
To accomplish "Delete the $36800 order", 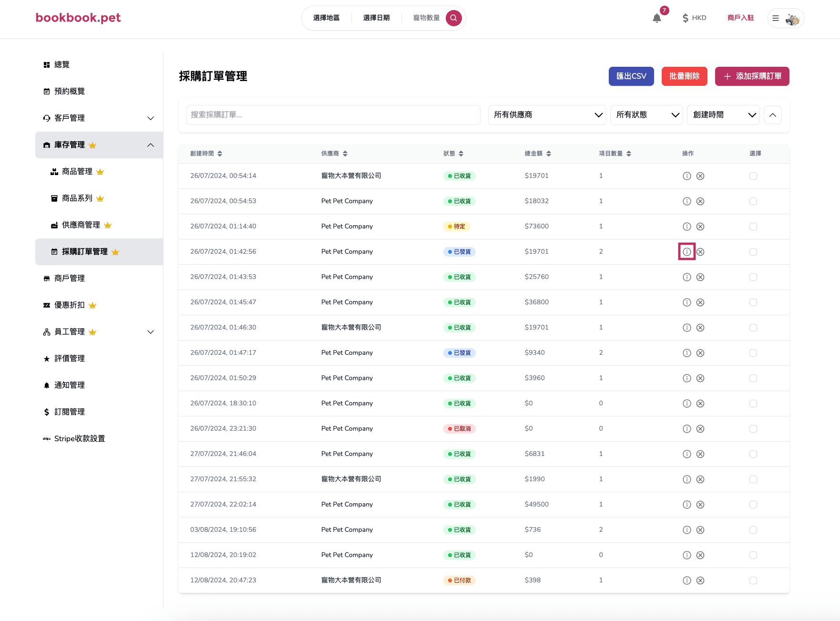I will (700, 302).
